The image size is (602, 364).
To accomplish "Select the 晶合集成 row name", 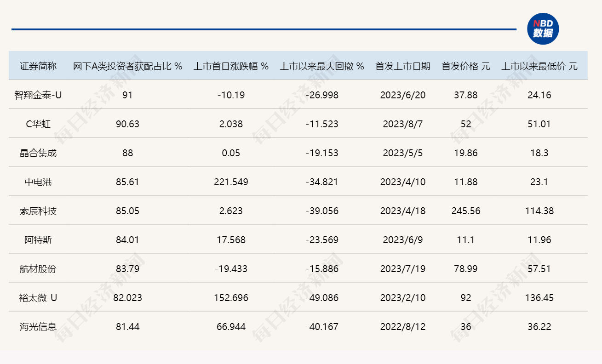I will tap(38, 153).
